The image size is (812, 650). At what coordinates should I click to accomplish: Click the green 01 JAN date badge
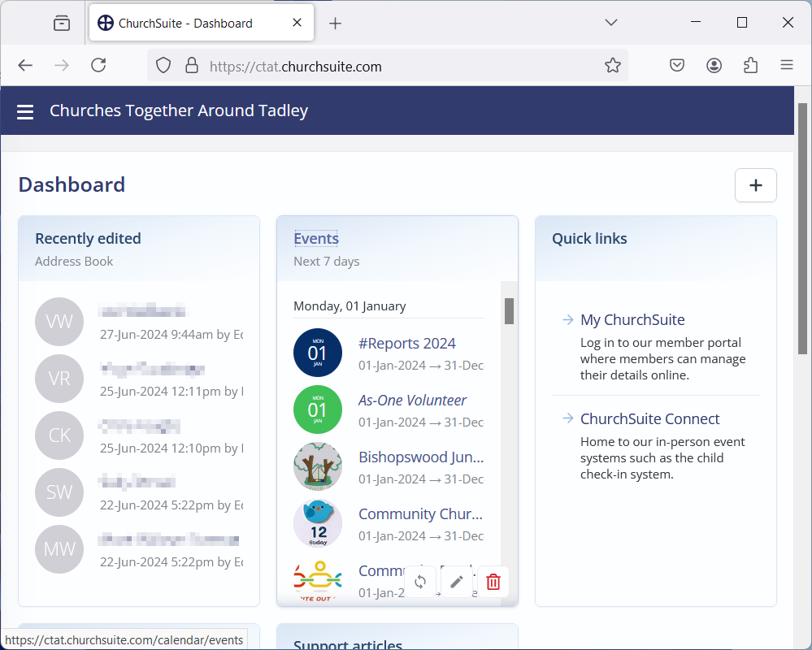click(x=318, y=409)
